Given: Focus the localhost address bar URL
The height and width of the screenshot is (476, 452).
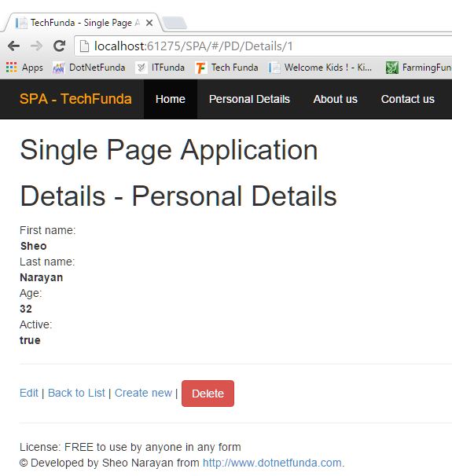Looking at the screenshot, I should (193, 46).
